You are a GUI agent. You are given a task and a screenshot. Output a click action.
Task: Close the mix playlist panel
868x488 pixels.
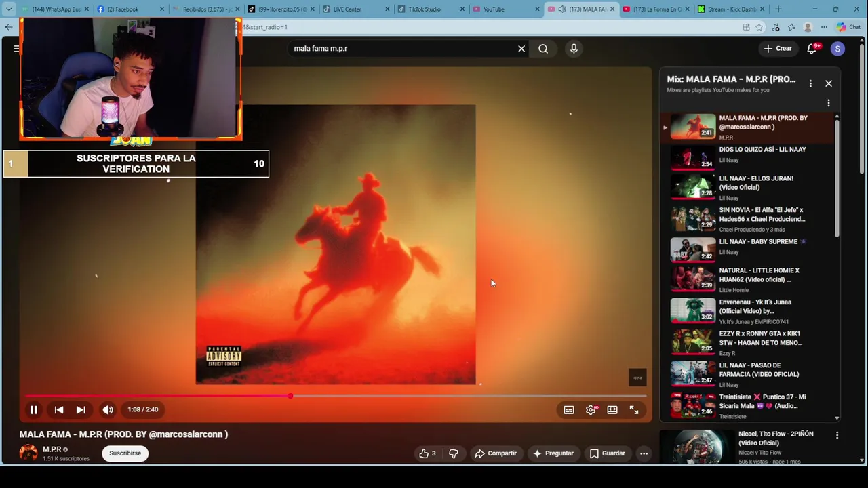tap(828, 83)
